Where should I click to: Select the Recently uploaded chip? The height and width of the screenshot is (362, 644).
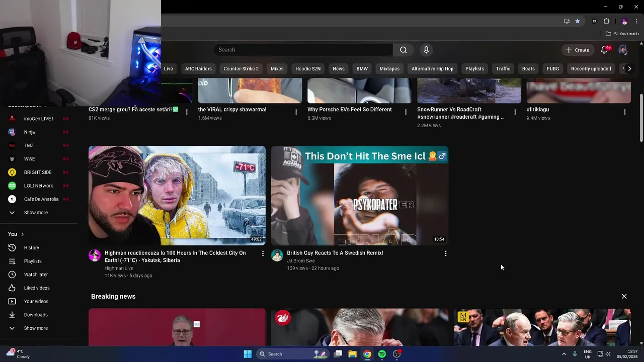(x=591, y=69)
